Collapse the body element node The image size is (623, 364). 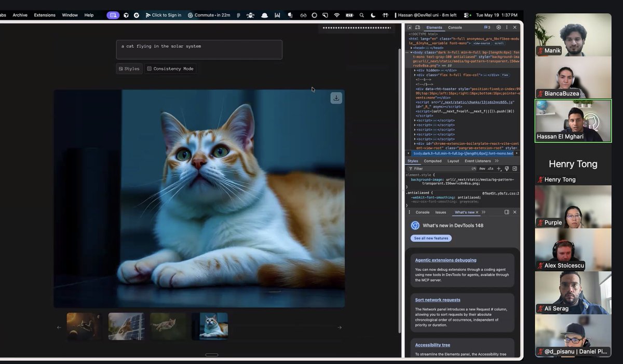pyautogui.click(x=412, y=52)
